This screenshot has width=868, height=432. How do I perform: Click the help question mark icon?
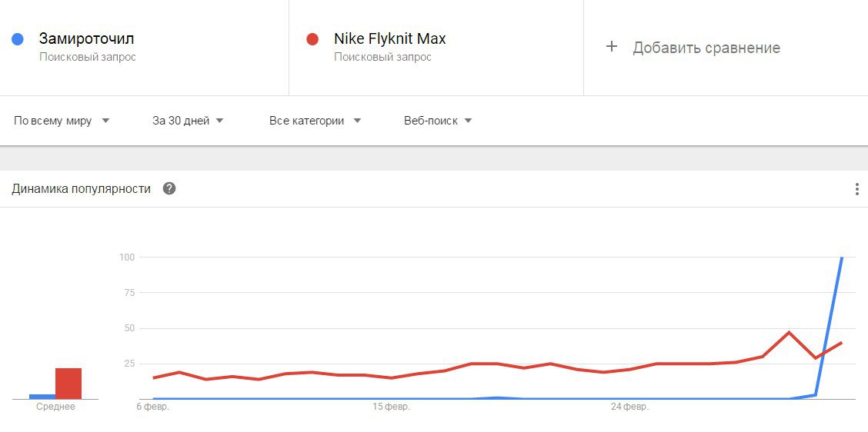[169, 188]
